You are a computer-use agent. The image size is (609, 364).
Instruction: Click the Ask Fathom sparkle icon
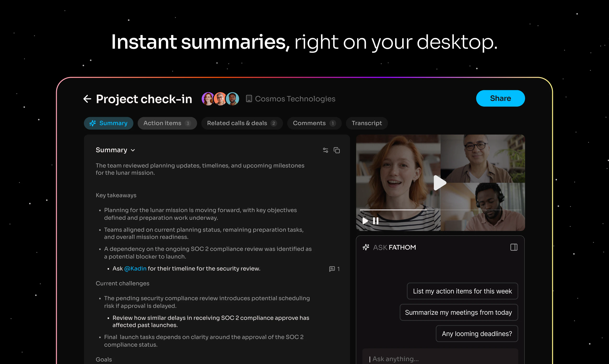[x=366, y=247]
